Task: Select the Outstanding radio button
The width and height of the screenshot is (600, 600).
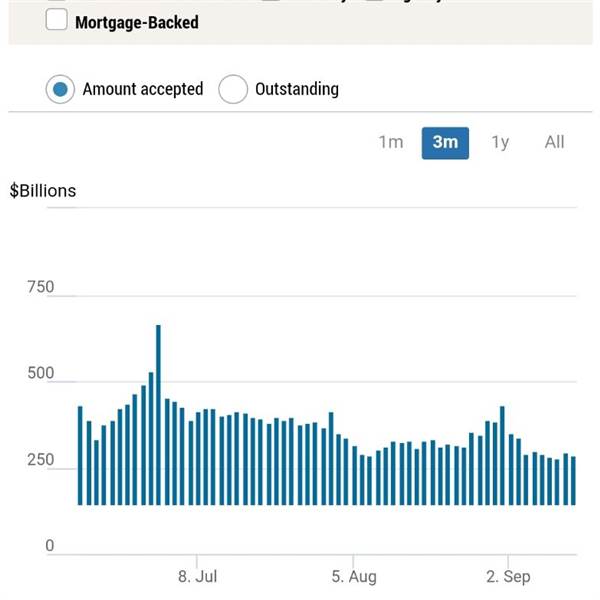Action: (x=233, y=89)
